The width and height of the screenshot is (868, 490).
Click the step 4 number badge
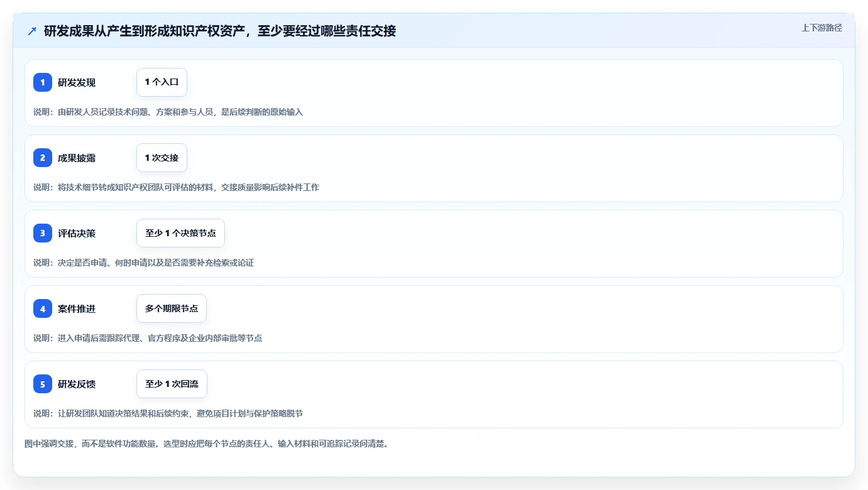click(x=43, y=308)
